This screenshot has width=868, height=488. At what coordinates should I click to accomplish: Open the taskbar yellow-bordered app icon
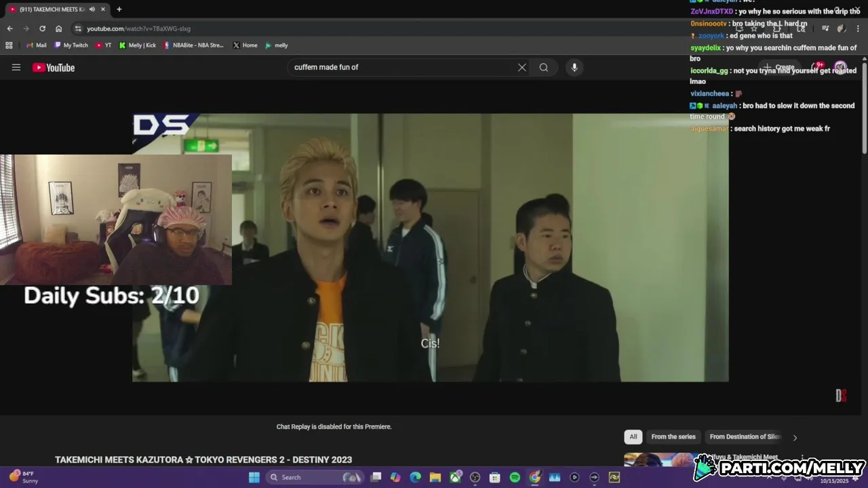pyautogui.click(x=614, y=477)
